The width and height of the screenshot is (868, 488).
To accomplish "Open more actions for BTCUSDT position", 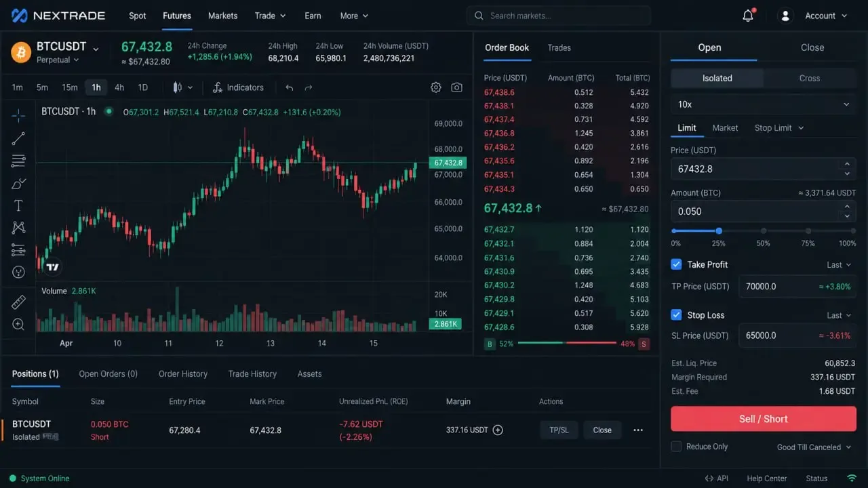I will 638,430.
